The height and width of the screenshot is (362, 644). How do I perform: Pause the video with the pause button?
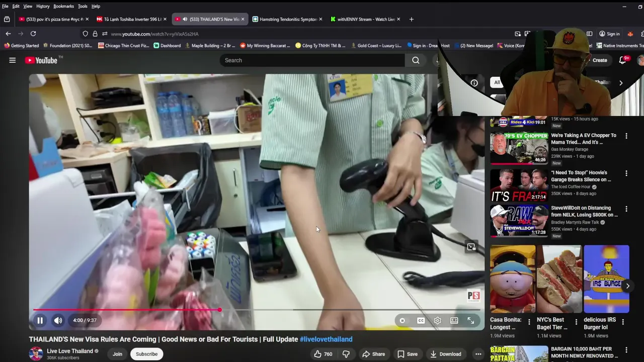pos(40,320)
